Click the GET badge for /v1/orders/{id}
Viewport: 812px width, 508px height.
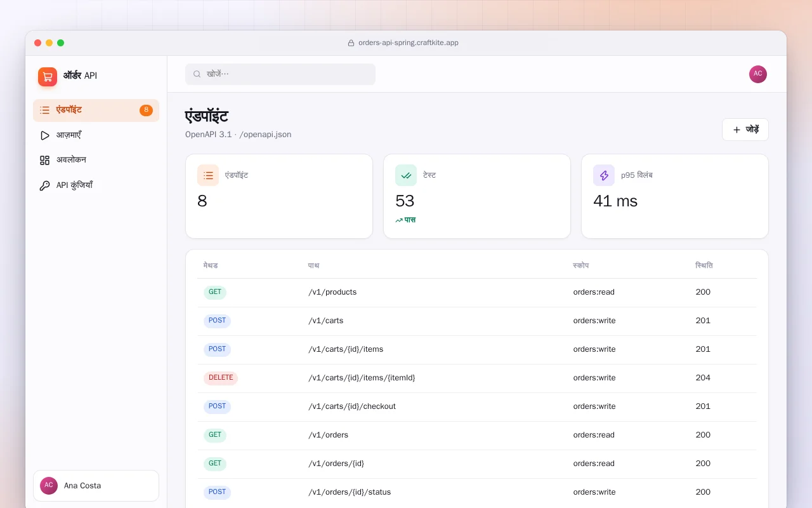pyautogui.click(x=215, y=464)
